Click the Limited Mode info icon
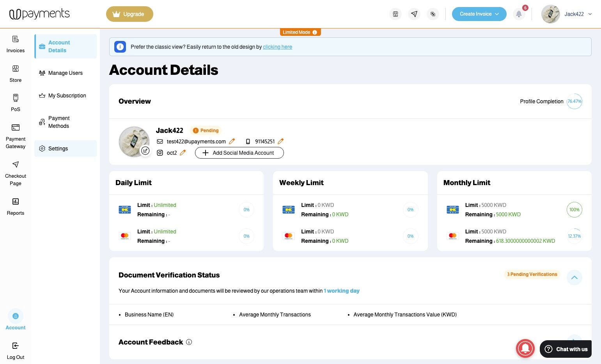Viewport: 601px width, 364px height. click(315, 32)
